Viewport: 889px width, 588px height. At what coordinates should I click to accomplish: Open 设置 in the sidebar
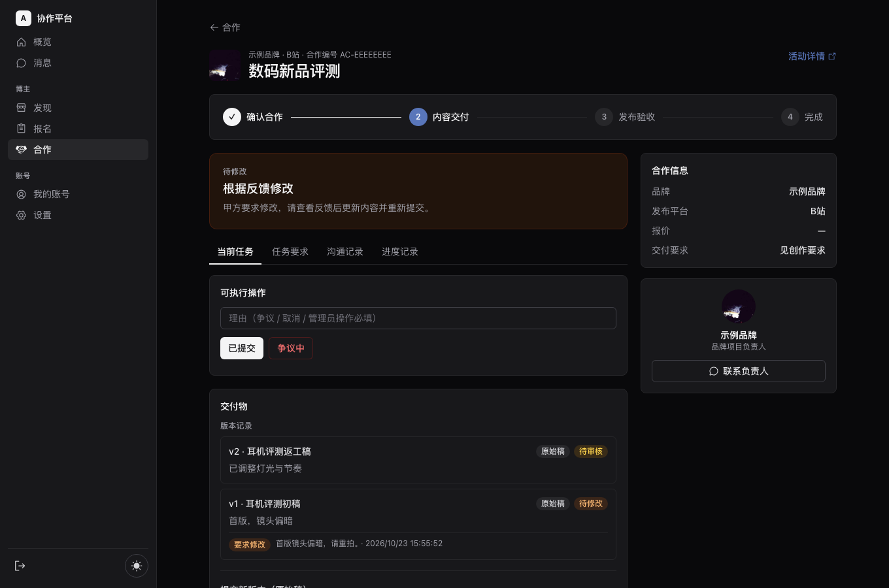coord(78,215)
